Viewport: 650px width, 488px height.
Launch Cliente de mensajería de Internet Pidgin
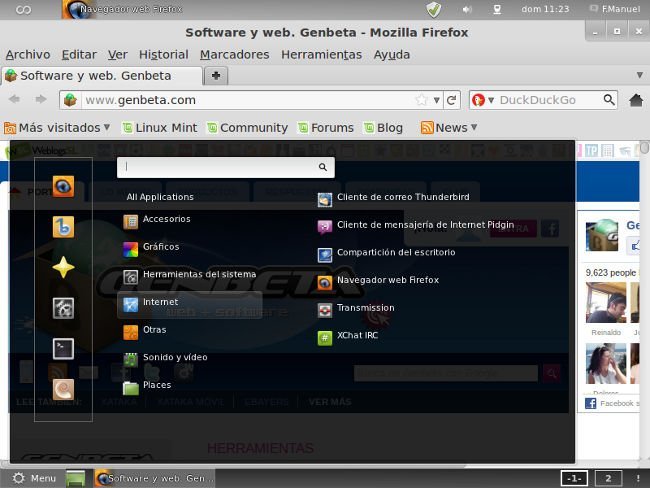point(415,226)
